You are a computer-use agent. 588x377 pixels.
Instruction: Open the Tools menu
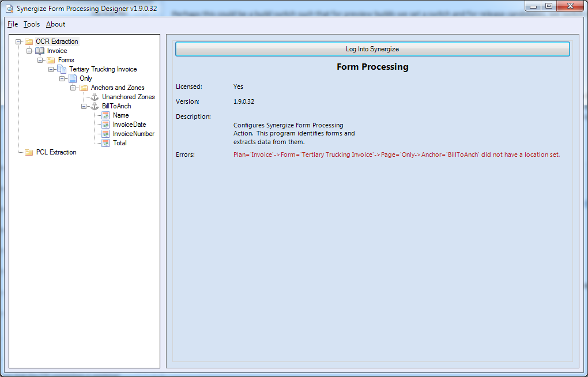coord(32,24)
